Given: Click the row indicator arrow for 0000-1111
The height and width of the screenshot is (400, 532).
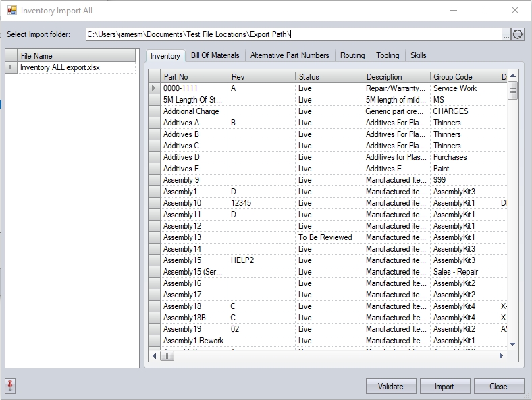Looking at the screenshot, I should pos(154,88).
